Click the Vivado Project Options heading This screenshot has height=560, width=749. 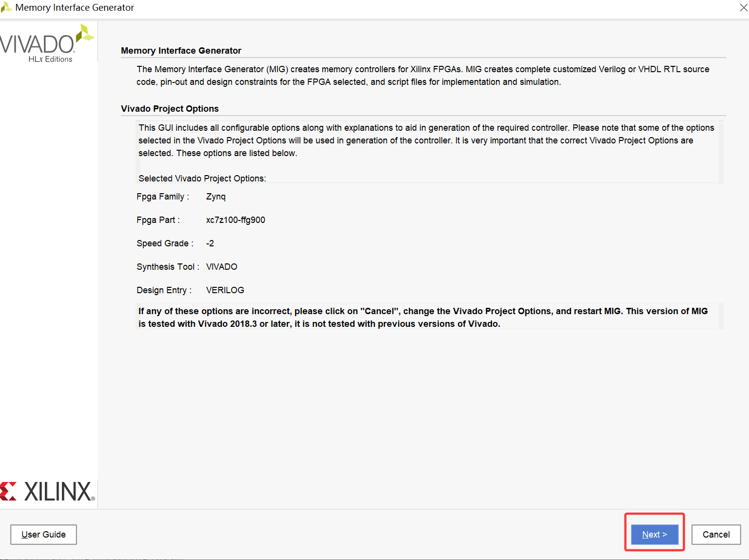(x=170, y=109)
